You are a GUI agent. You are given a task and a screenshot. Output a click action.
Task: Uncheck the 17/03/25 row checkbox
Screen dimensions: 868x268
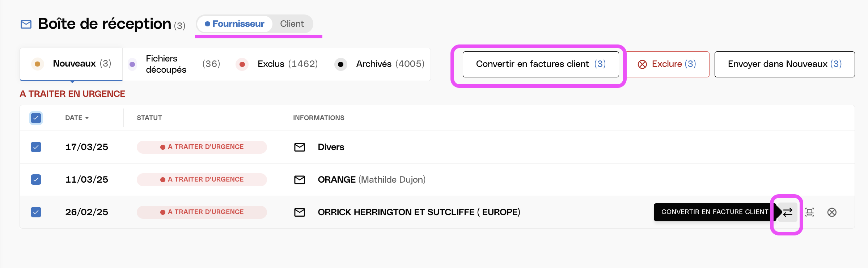tap(36, 147)
